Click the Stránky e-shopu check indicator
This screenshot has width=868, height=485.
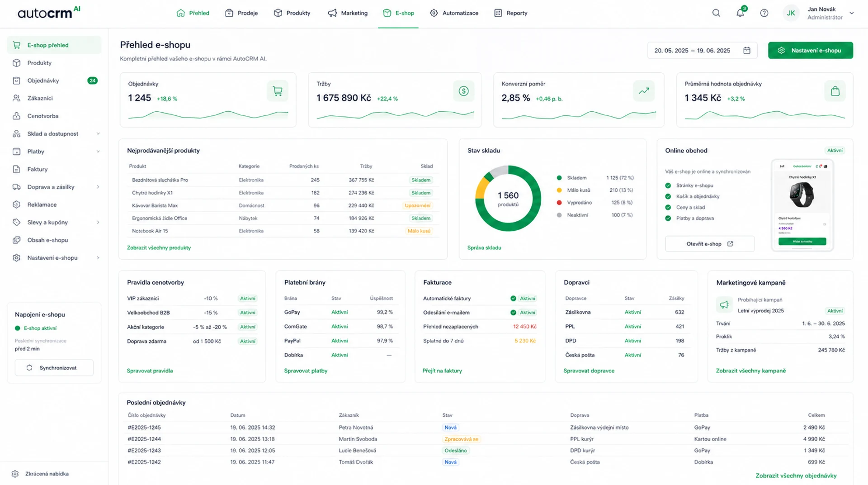[668, 185]
